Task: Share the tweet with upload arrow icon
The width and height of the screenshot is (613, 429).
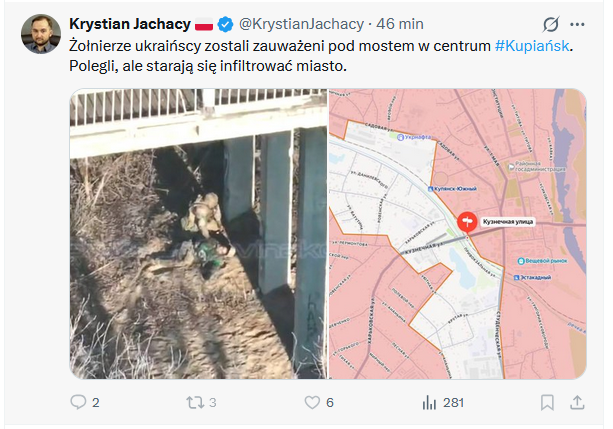Action: [577, 402]
